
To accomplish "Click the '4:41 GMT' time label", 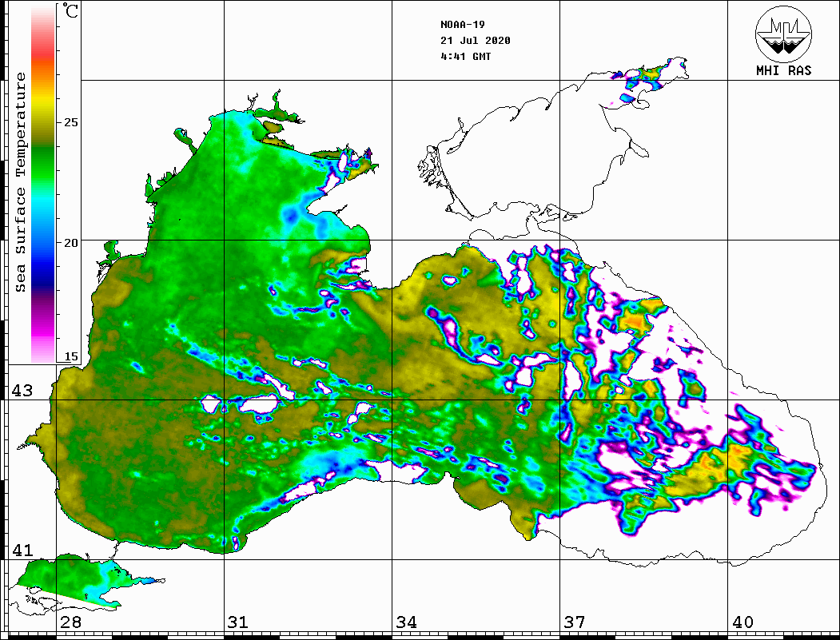I will tap(465, 56).
